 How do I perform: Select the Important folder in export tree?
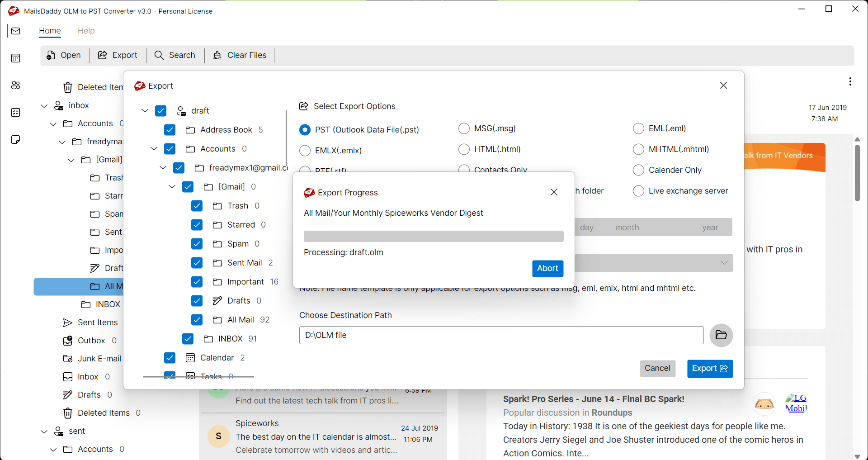245,282
